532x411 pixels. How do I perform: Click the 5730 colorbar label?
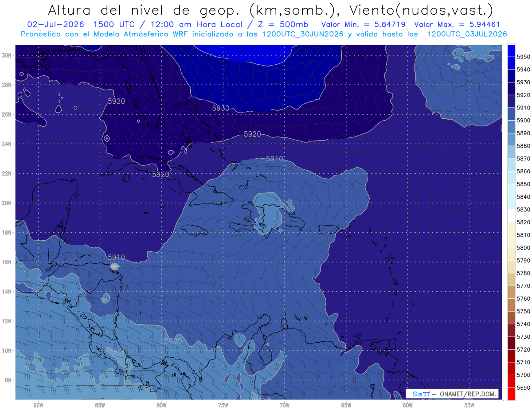tap(524, 337)
